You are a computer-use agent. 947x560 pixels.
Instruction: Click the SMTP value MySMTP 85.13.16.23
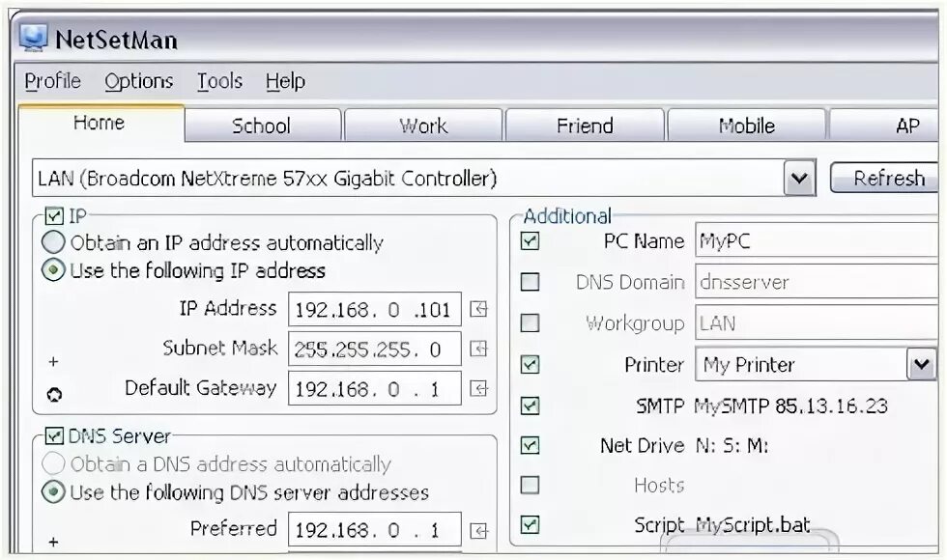(791, 406)
